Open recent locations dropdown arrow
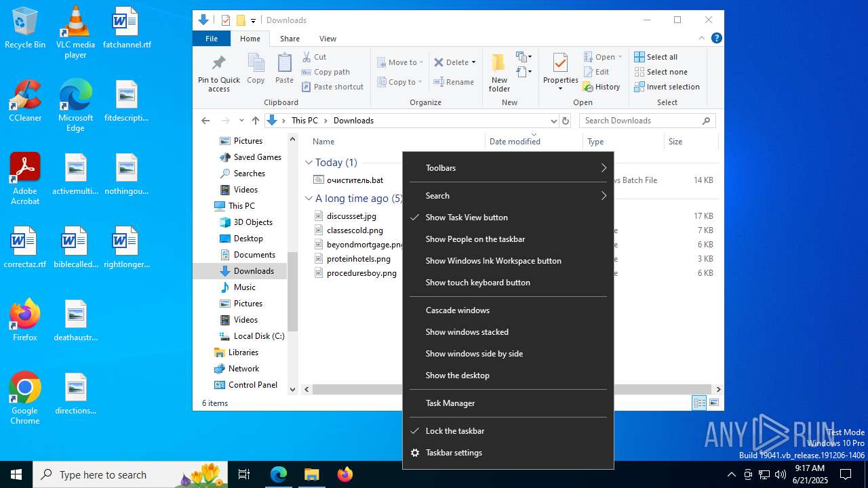Screen dimensions: 868x488 [x=241, y=121]
